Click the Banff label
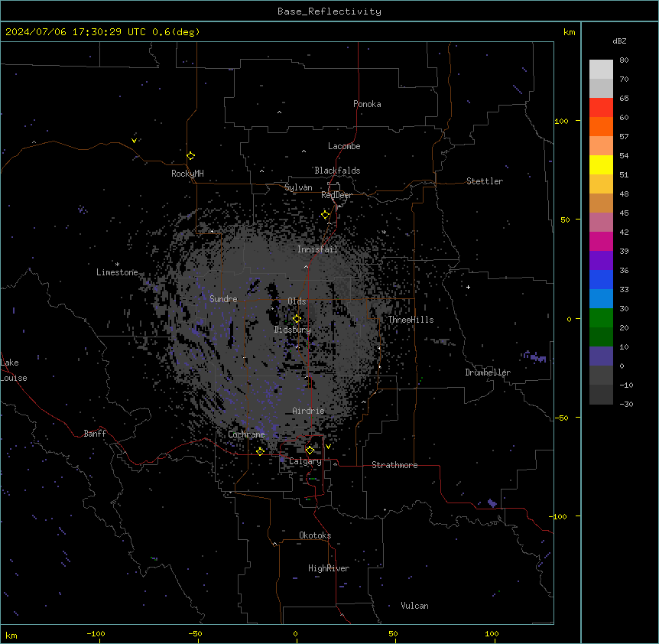Image resolution: width=659 pixels, height=644 pixels. (x=95, y=434)
